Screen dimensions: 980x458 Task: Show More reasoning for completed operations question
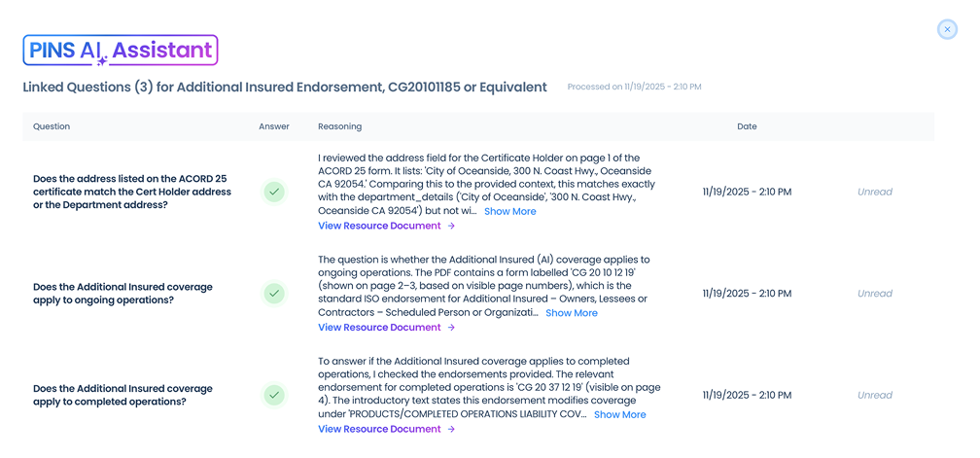[x=619, y=415]
